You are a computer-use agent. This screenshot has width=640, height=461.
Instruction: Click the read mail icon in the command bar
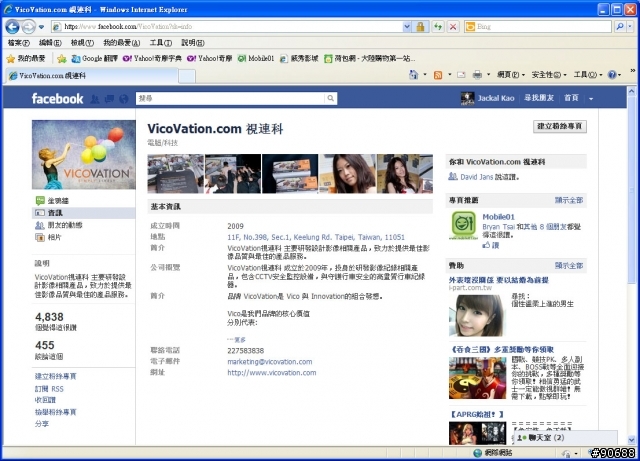point(461,75)
